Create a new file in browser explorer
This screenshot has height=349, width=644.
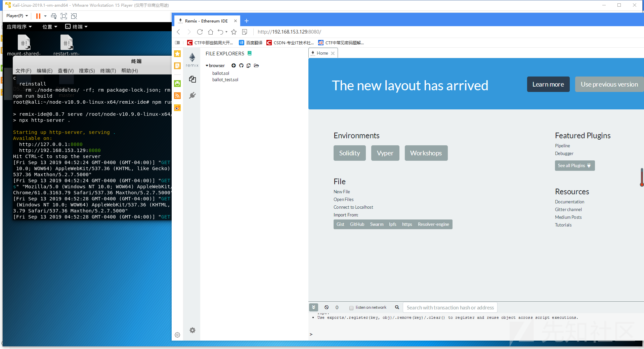[233, 65]
